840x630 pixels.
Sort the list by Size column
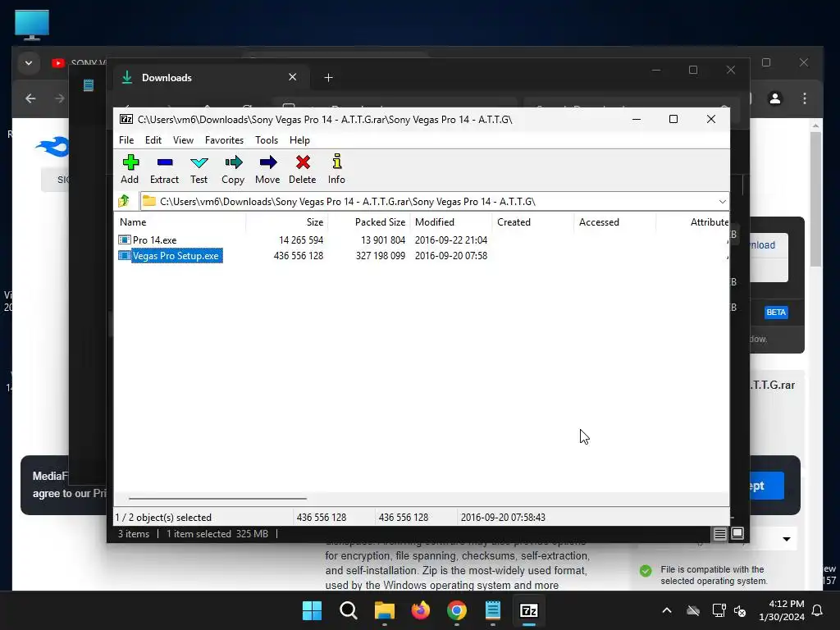click(286, 221)
